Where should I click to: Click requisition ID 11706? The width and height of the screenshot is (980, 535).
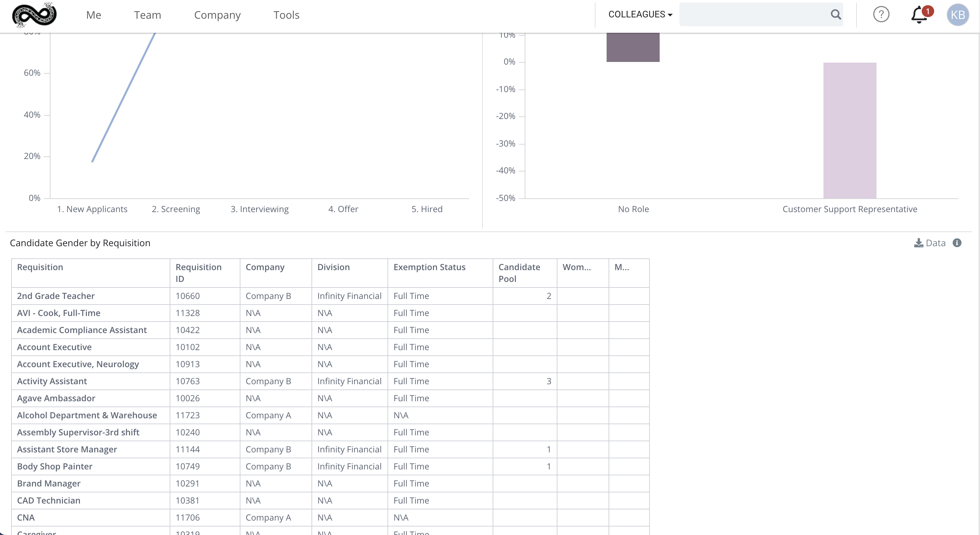[188, 518]
